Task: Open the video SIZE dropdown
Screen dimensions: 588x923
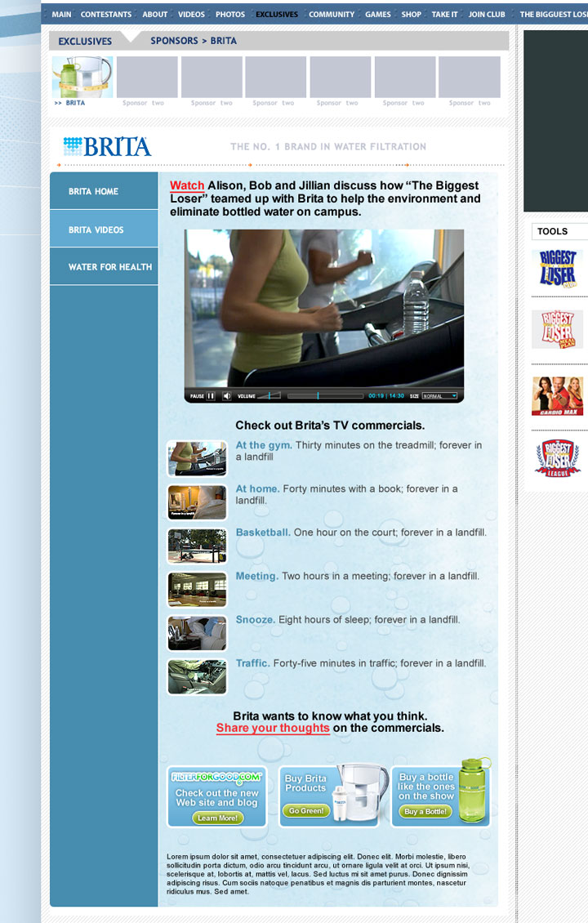Action: [x=439, y=396]
